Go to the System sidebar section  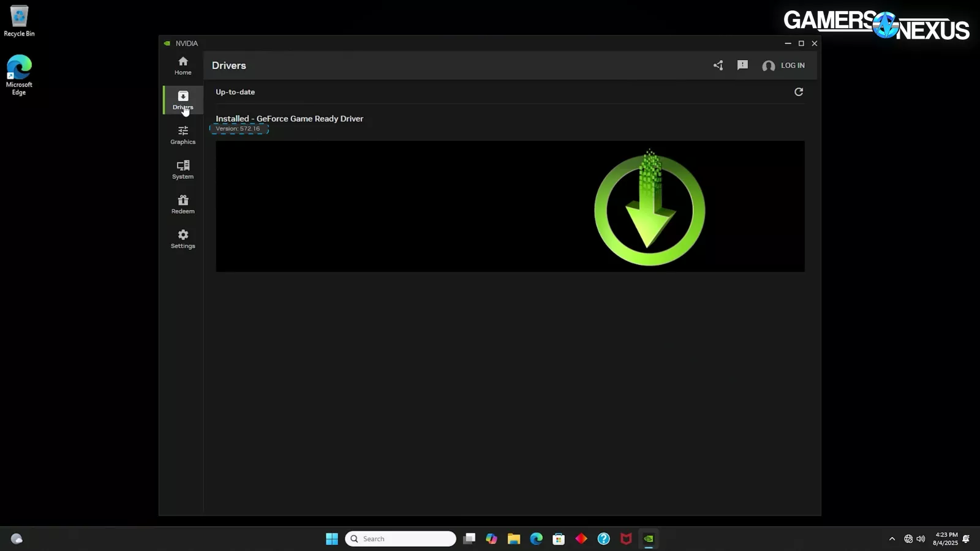click(x=183, y=170)
